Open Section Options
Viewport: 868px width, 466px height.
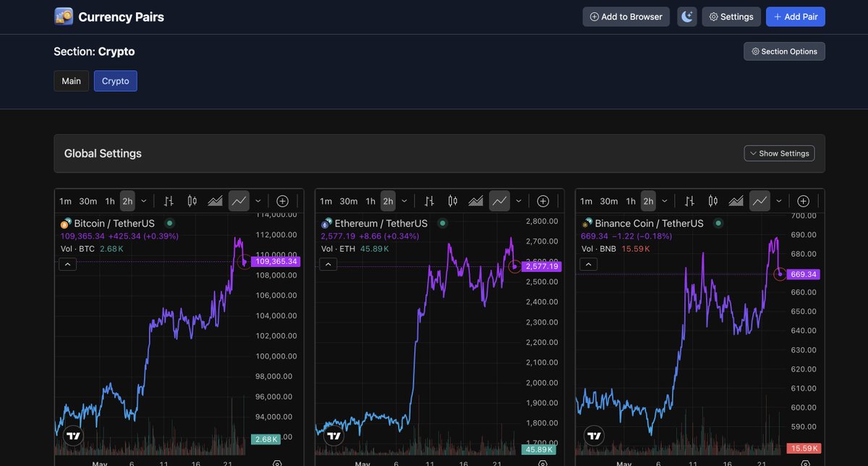point(784,51)
